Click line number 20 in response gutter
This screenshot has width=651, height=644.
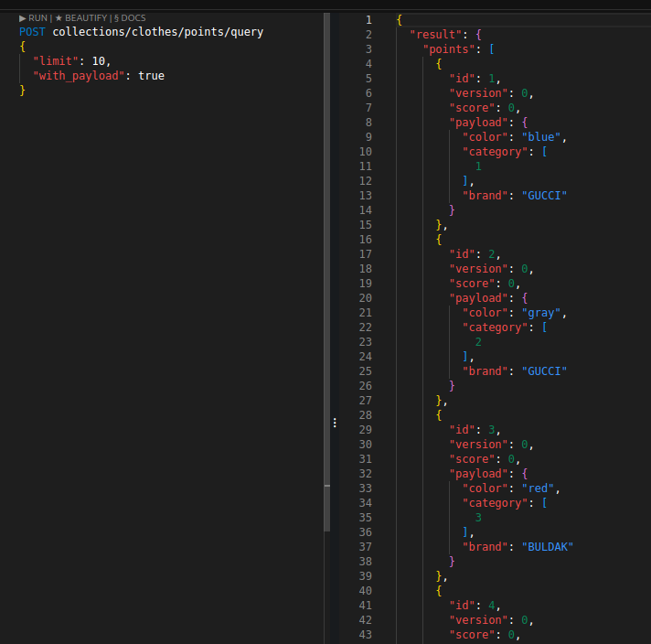pyautogui.click(x=366, y=298)
